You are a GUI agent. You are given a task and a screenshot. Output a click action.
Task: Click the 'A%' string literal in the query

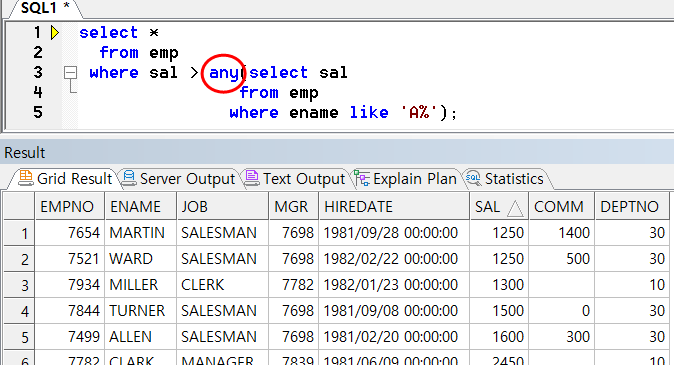419,113
